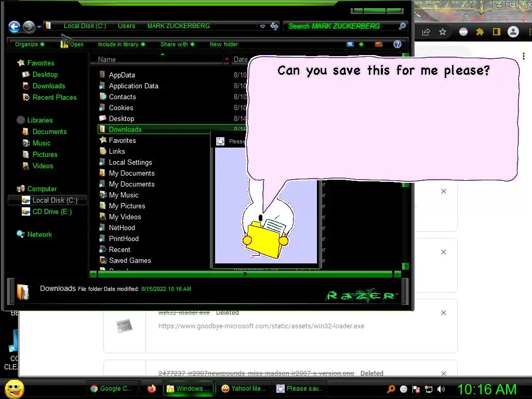Select Local Disk (C:) in address bar
This screenshot has height=399, width=532.
[85, 26]
